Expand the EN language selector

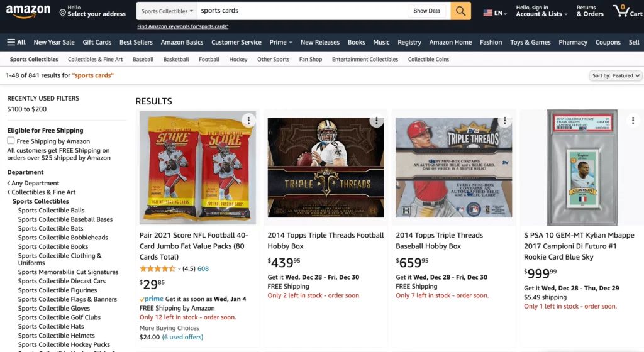[495, 13]
